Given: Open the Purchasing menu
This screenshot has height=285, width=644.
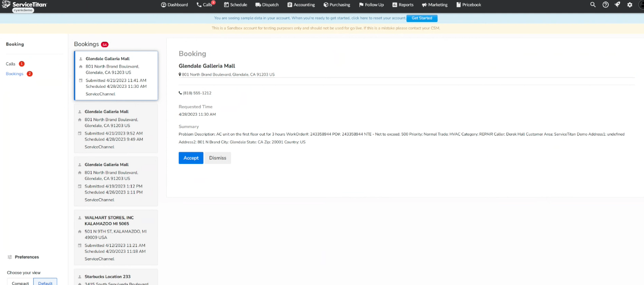Looking at the screenshot, I should [x=336, y=5].
